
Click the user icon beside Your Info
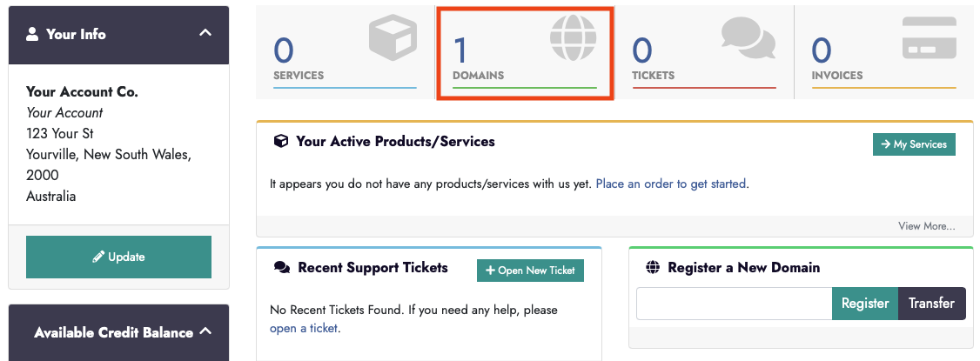[32, 34]
